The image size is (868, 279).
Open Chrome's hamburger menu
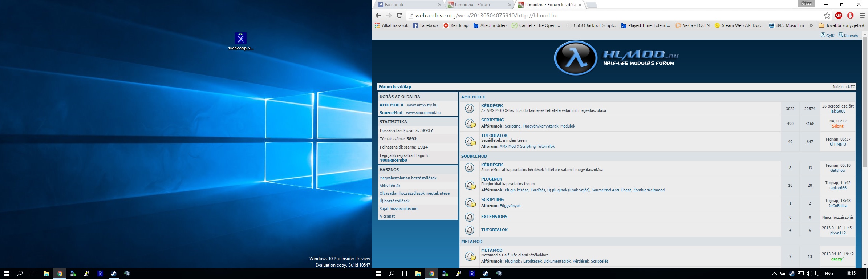[862, 15]
